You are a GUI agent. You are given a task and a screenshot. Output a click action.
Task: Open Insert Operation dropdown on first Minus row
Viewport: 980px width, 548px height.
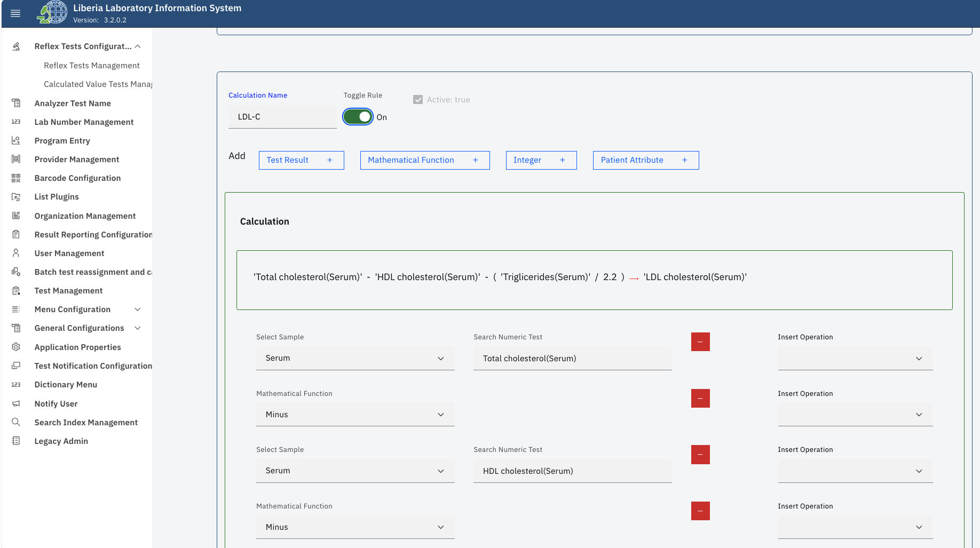[855, 415]
